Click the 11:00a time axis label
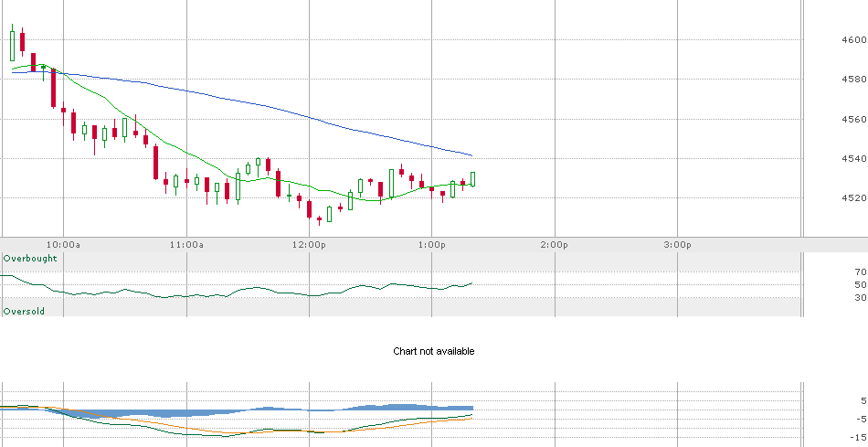Image resolution: width=868 pixels, height=447 pixels. click(x=186, y=245)
